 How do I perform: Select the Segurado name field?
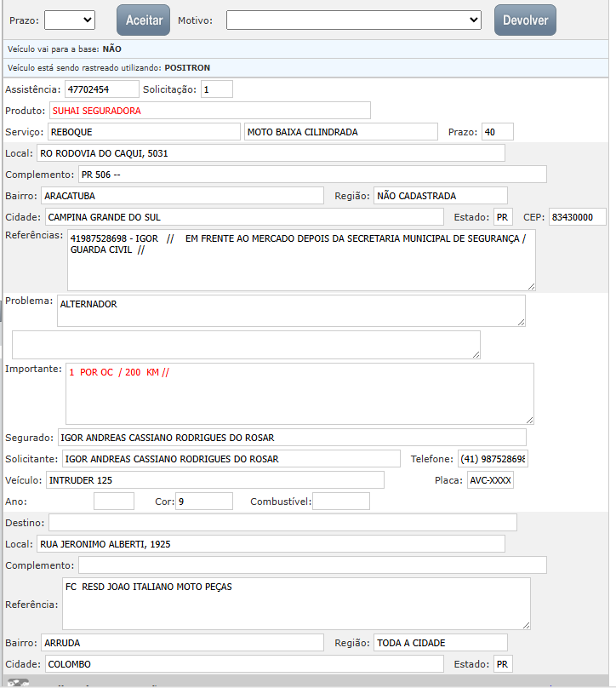(292, 438)
